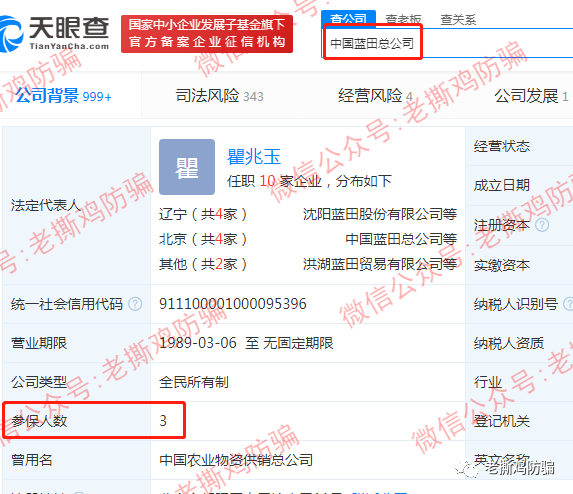
Task: Open the 公司背景 999+ tab
Action: (63, 96)
